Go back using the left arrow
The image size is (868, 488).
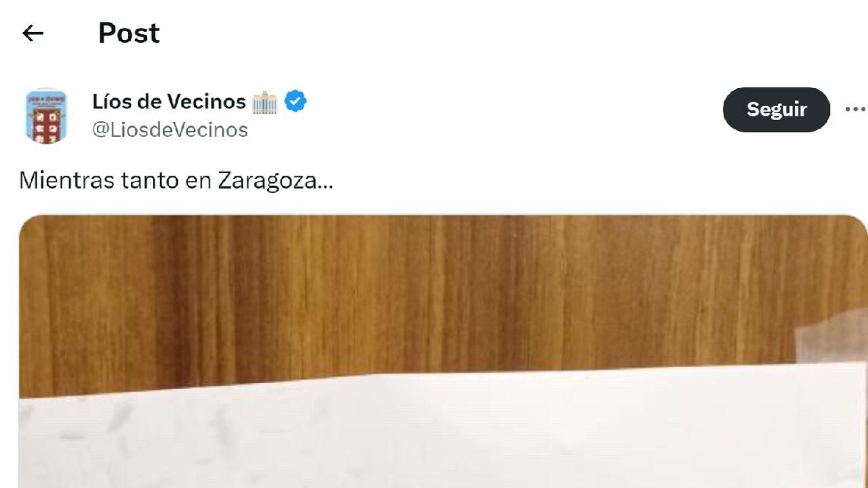coord(33,33)
